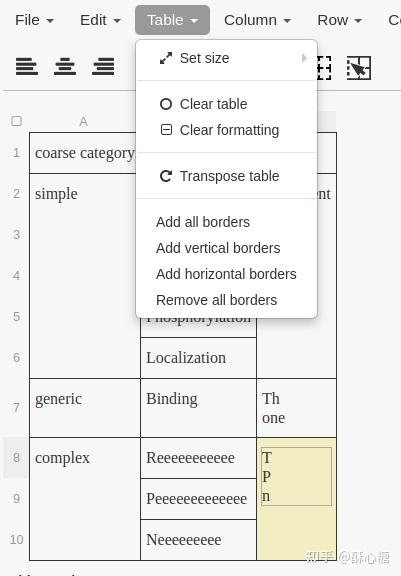Open the Column dropdown menu
The width and height of the screenshot is (401, 576).
(x=257, y=20)
